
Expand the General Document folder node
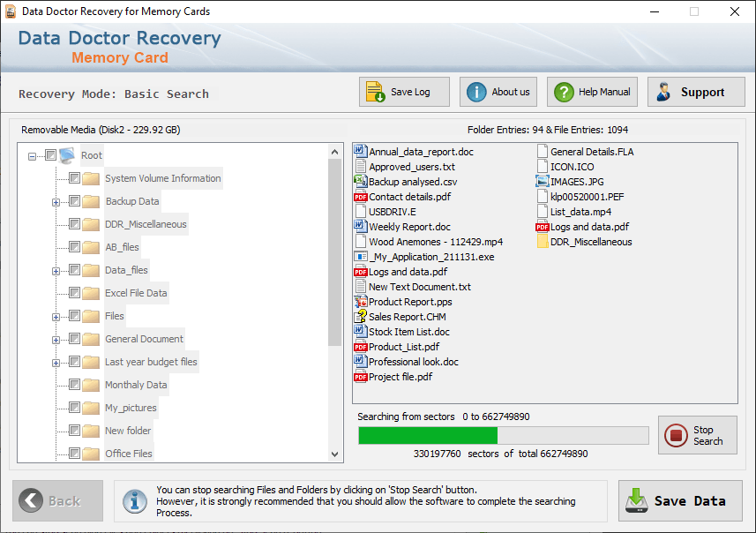(x=56, y=340)
